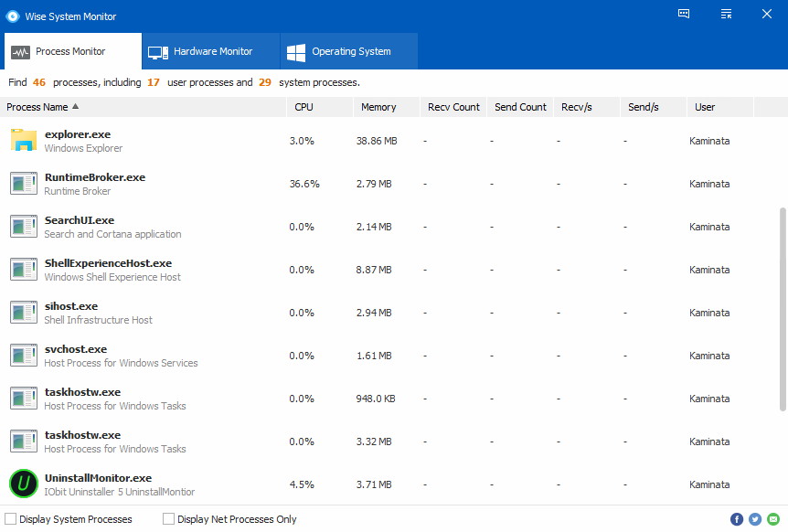The image size is (788, 532).
Task: Select the svchost.exe process name
Action: click(x=76, y=349)
